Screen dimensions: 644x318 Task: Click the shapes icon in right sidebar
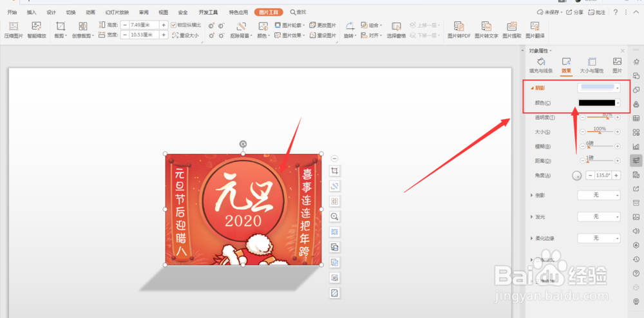pyautogui.click(x=636, y=90)
